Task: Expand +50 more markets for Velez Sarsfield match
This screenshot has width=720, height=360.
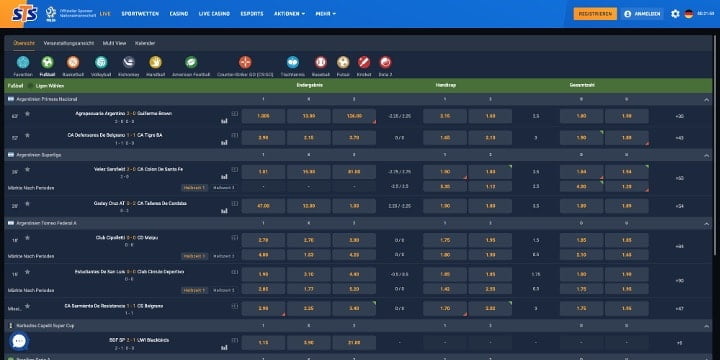Action: (x=680, y=178)
